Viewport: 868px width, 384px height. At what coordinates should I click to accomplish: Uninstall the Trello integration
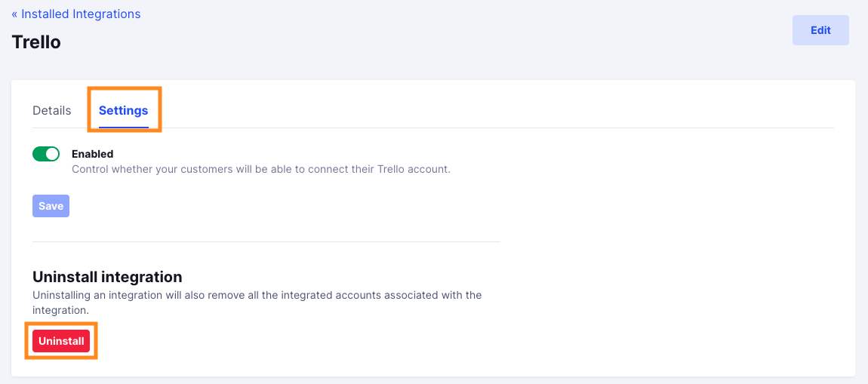(x=61, y=341)
